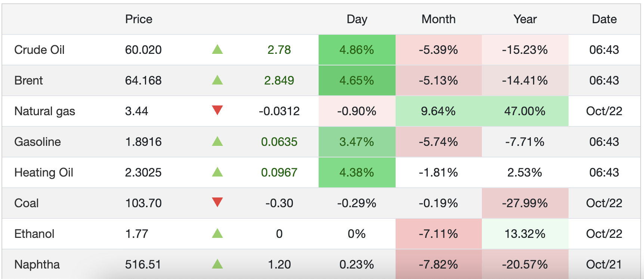Click the Crude Oil year change -15.23%
Screen dimensions: 644x279
point(525,50)
